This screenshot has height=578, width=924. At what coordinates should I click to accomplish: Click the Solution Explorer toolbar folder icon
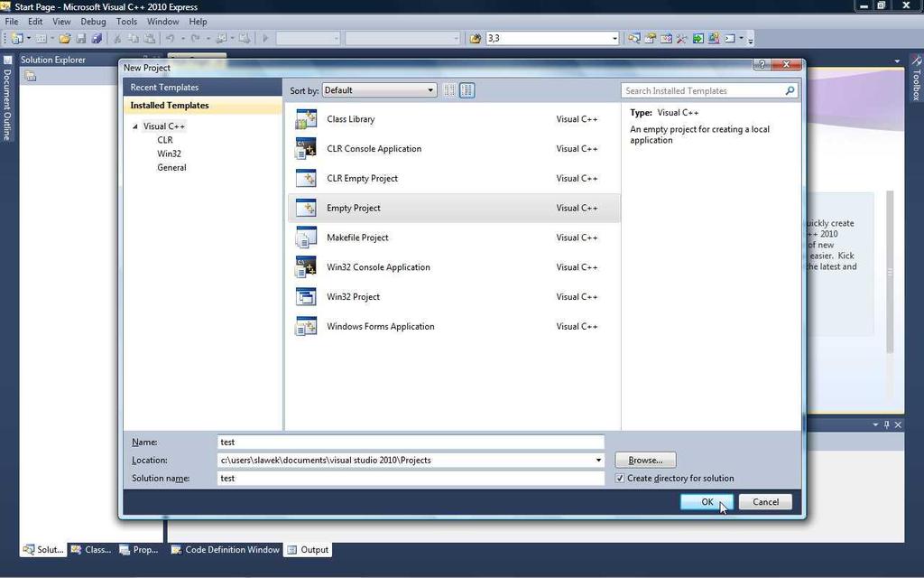[31, 76]
